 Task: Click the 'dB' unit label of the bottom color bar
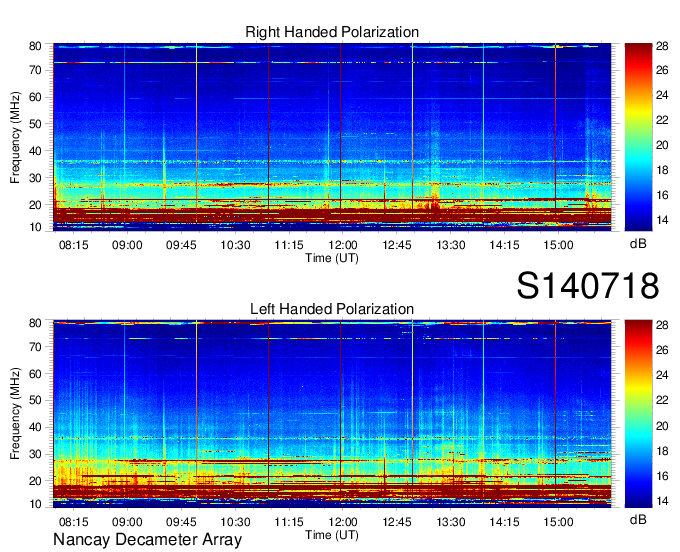[x=638, y=519]
